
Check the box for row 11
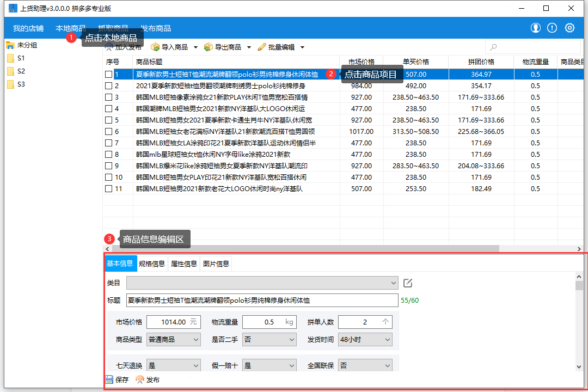109,189
